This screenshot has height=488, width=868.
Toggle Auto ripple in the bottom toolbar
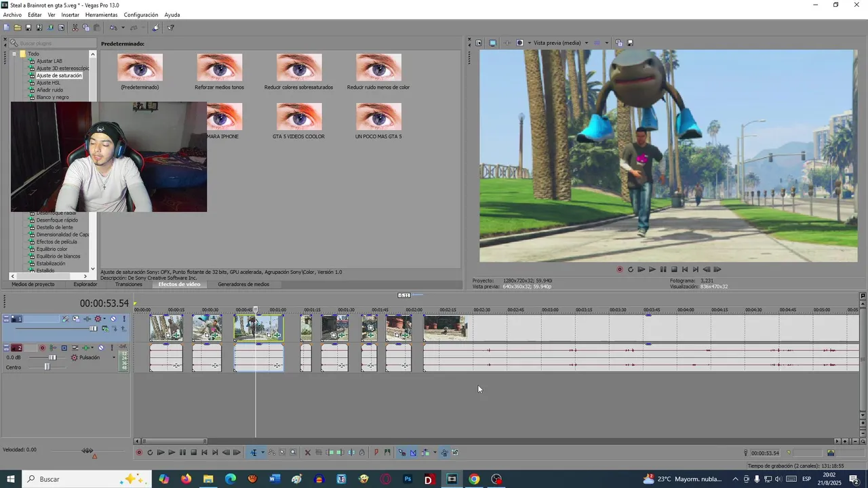click(x=426, y=453)
